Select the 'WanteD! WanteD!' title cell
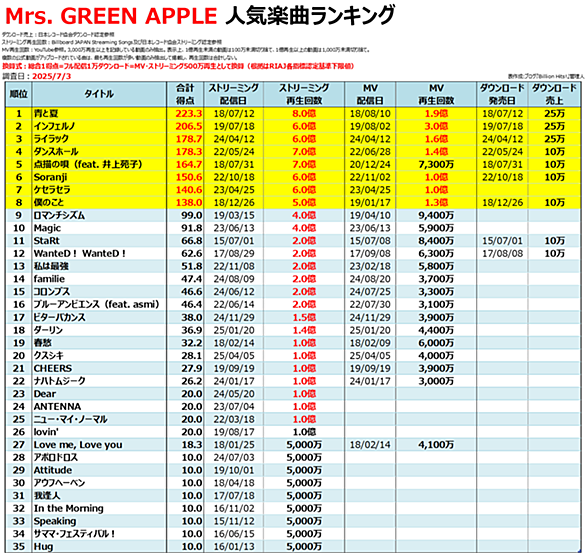The width and height of the screenshot is (586, 553). 99,253
